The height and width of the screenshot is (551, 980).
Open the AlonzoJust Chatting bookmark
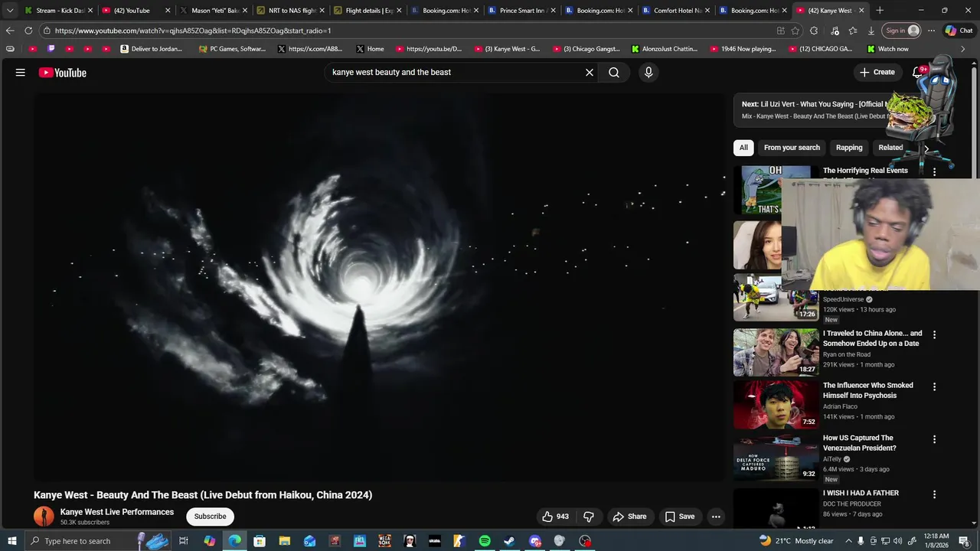tap(665, 49)
